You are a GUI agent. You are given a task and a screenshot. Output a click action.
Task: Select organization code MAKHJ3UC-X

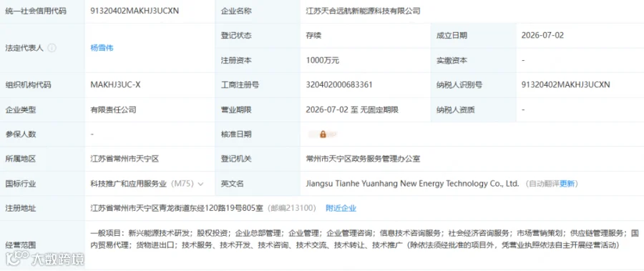point(115,85)
